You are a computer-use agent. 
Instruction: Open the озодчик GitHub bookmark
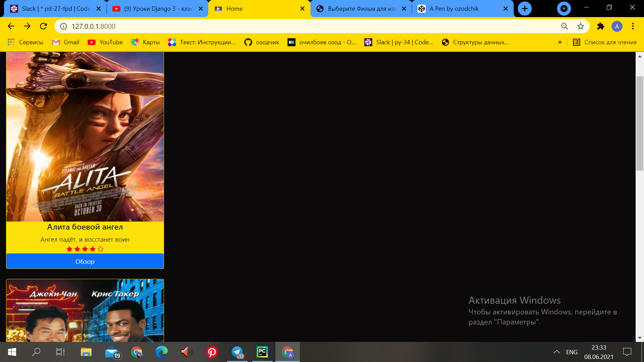pyautogui.click(x=262, y=42)
